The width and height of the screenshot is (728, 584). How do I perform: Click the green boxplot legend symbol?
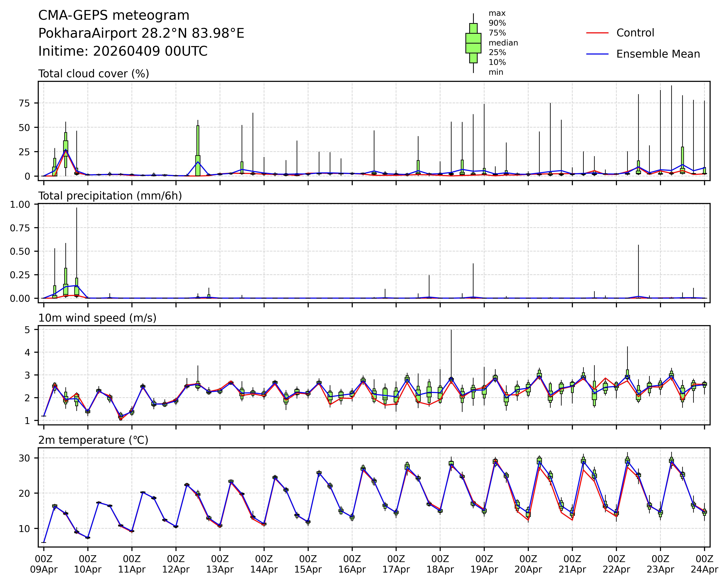[x=473, y=43]
